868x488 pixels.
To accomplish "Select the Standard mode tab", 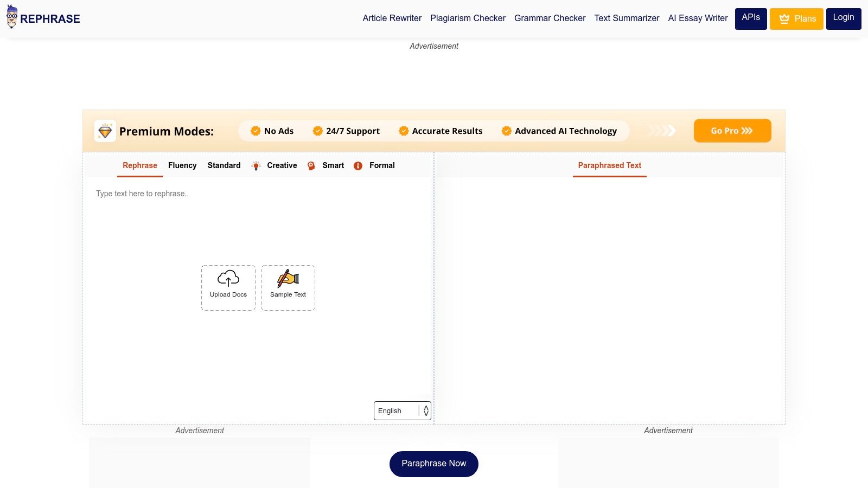I will click(224, 165).
